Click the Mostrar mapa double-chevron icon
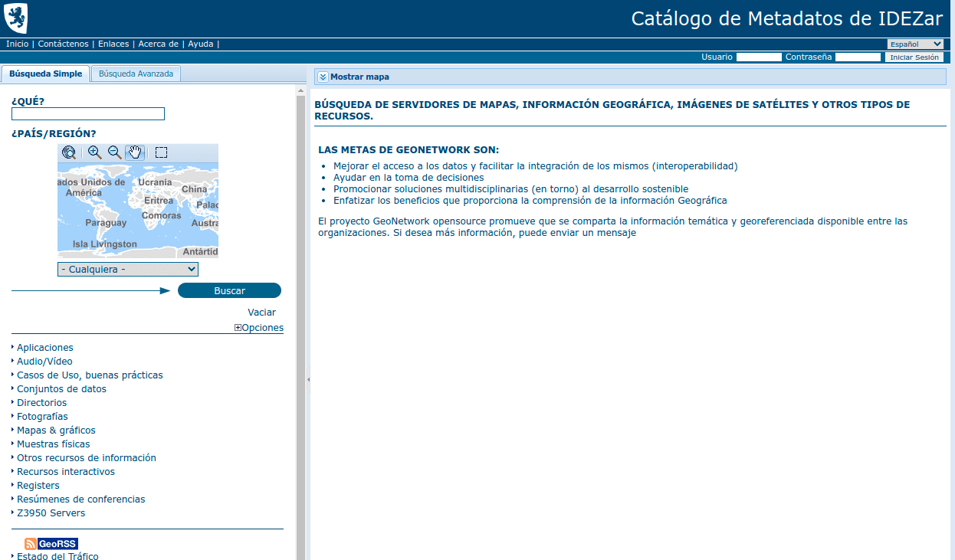Image resolution: width=955 pixels, height=560 pixels. 323,77
